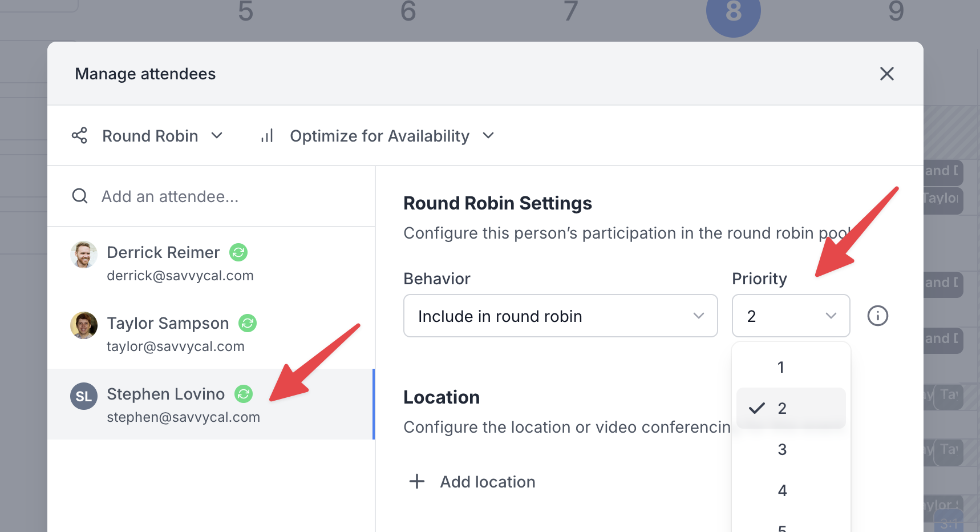Open the Behavior dropdown showing Include in round robin
This screenshot has width=980, height=532.
pyautogui.click(x=560, y=316)
